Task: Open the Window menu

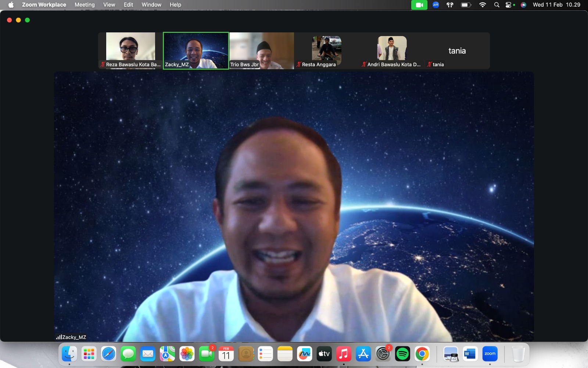Action: [x=151, y=5]
